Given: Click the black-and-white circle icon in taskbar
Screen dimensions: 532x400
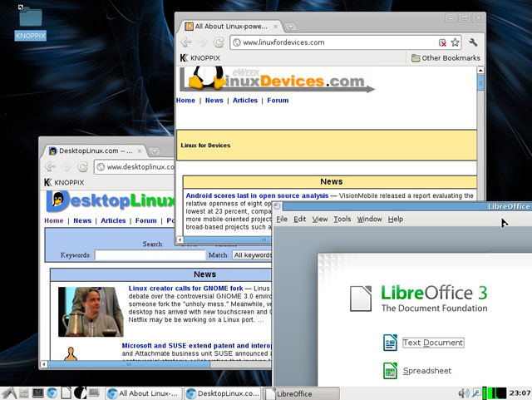Looking at the screenshot, I should pos(80,393).
